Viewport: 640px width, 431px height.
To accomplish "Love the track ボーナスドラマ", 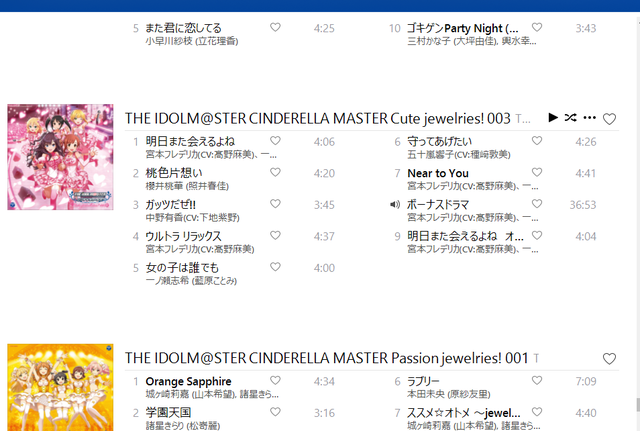I will pos(537,203).
